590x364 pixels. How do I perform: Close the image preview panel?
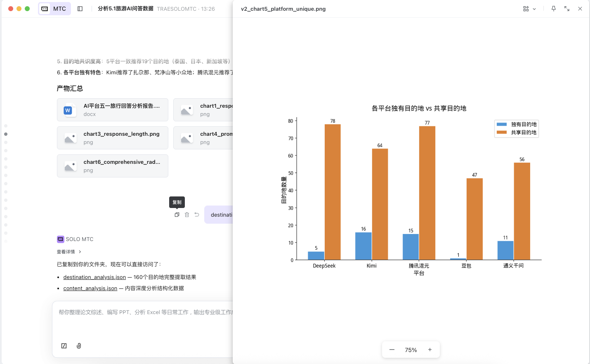pyautogui.click(x=580, y=9)
